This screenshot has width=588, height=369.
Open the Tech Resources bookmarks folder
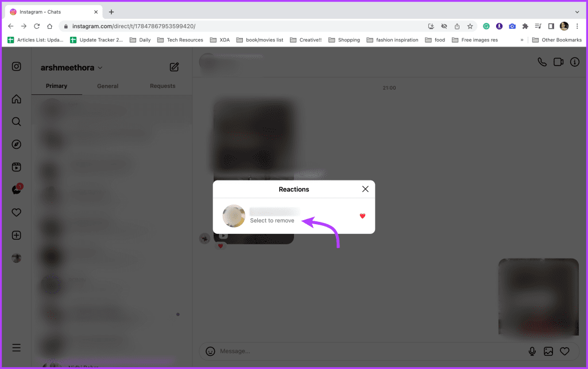[180, 40]
